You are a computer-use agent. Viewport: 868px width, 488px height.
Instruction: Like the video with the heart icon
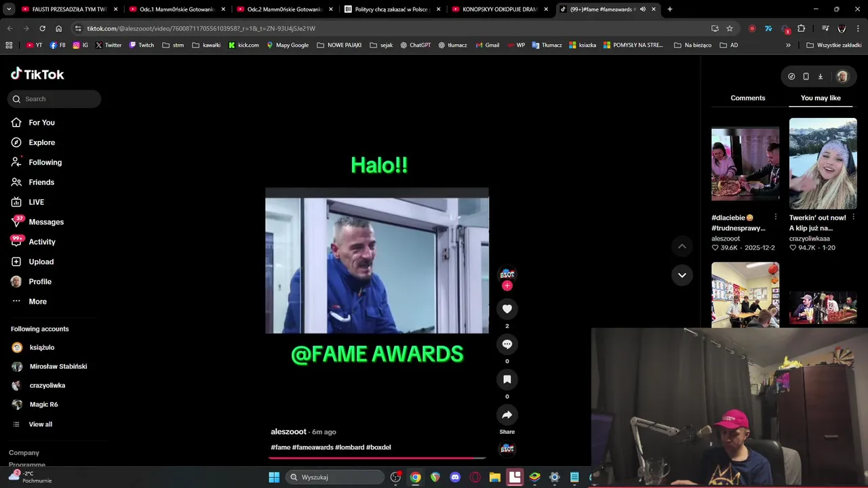point(507,309)
